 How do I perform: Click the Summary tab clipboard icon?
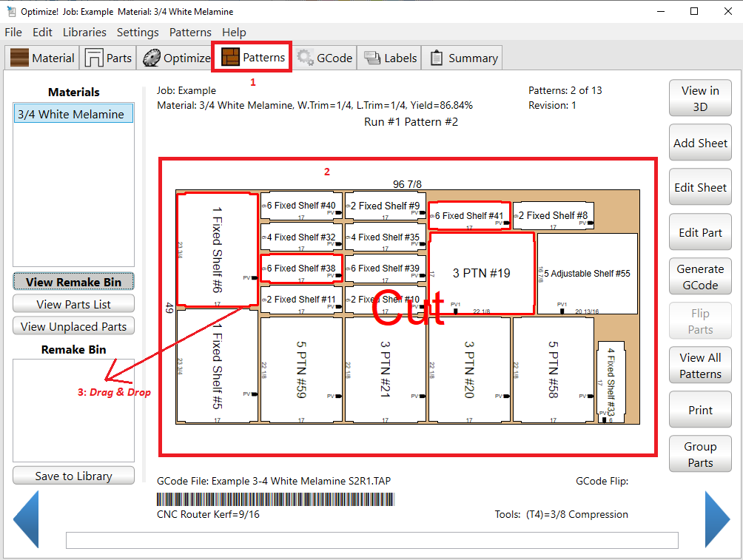437,58
